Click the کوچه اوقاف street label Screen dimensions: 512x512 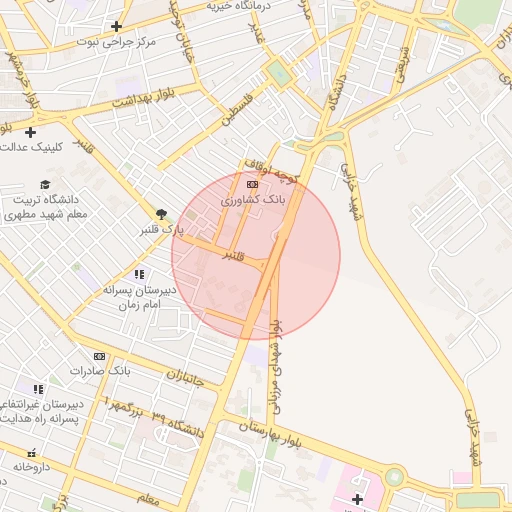pos(271,171)
